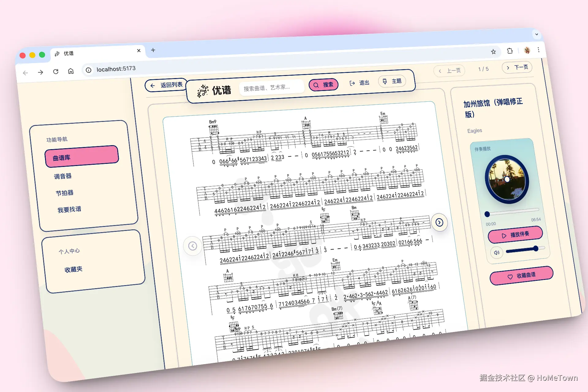Open 节拍器 navigation item
This screenshot has height=392, width=588.
[65, 193]
